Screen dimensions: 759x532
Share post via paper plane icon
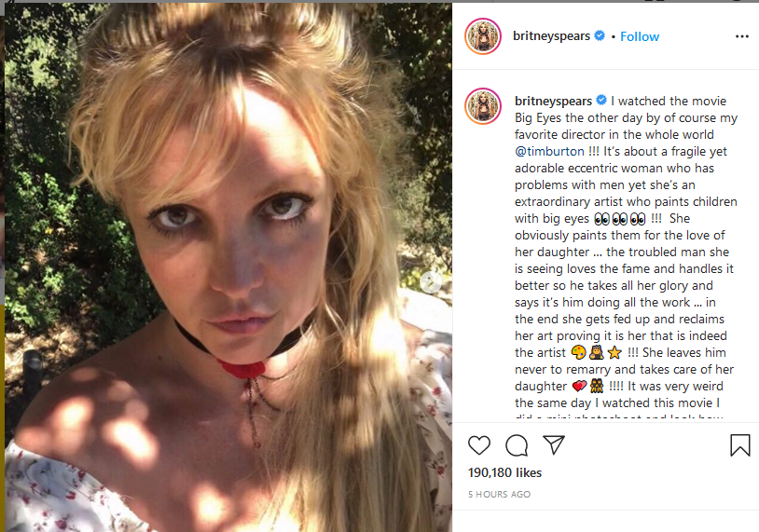[x=553, y=445]
